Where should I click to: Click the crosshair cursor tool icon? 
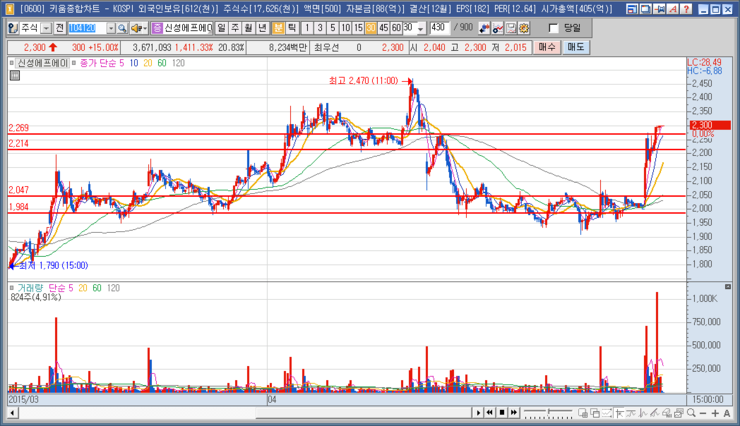[619, 413]
